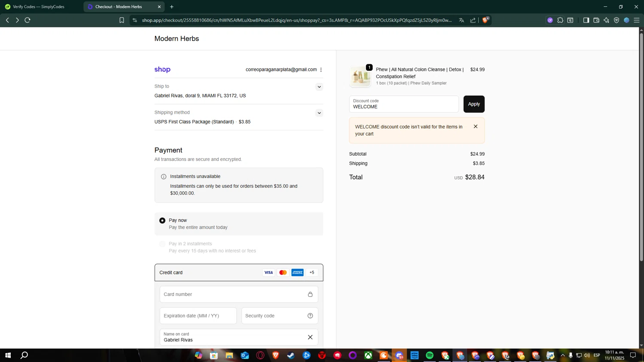
Task: Open the browser hamburger main menu
Action: (637, 20)
